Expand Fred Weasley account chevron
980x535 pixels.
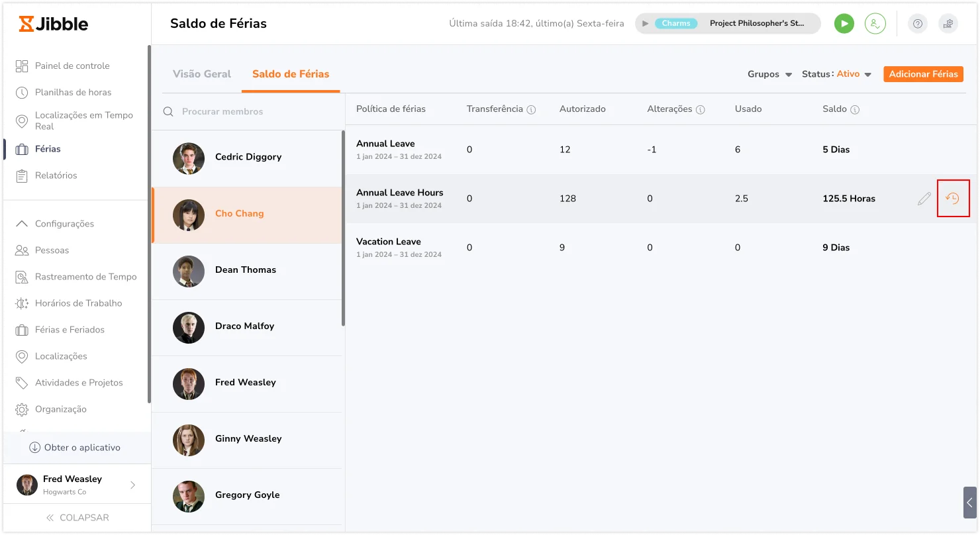(x=132, y=485)
